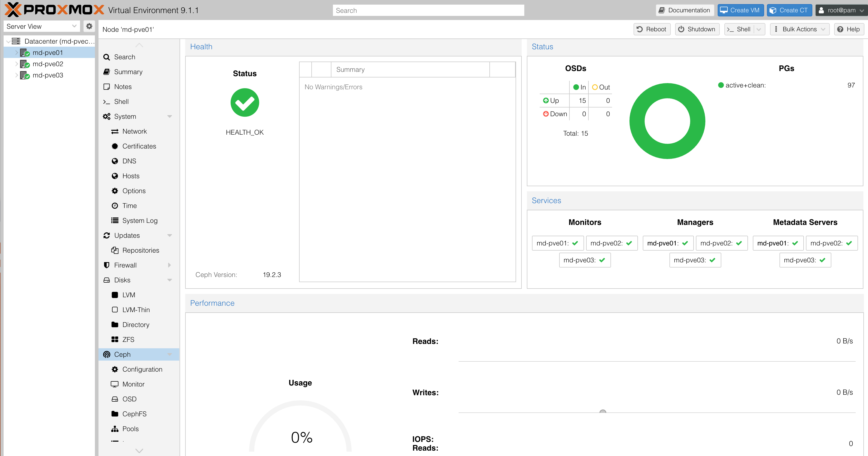Click inside the Search input field
Image resolution: width=868 pixels, height=456 pixels.
pyautogui.click(x=428, y=10)
